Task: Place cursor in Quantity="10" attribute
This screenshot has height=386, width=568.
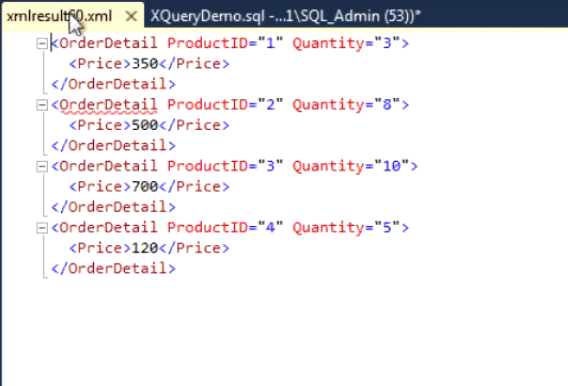Action: pos(351,166)
